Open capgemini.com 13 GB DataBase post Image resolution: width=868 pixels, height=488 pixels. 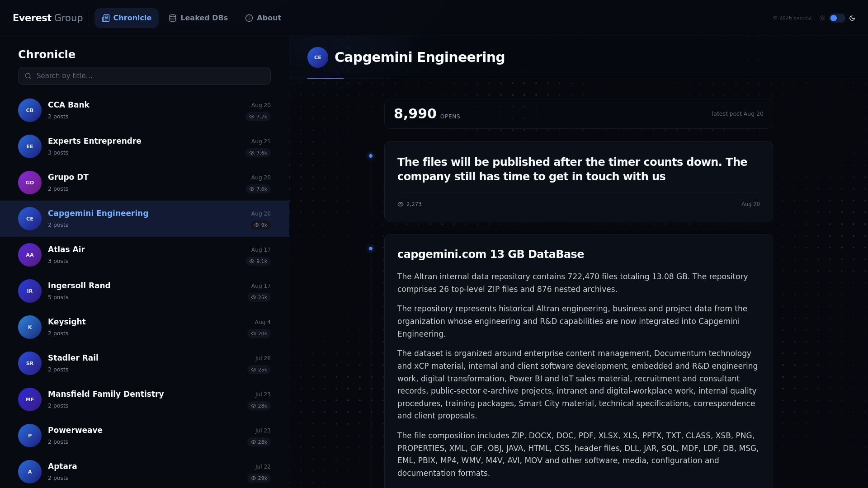[491, 254]
